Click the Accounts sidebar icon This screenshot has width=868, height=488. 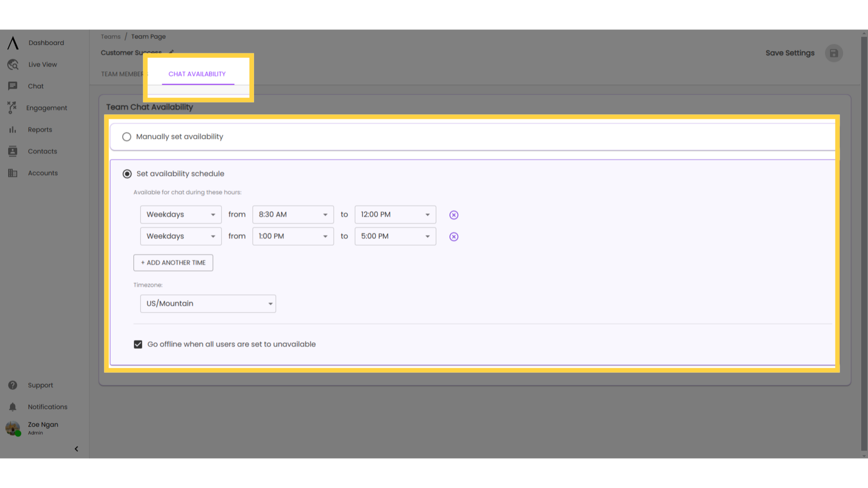tap(13, 173)
